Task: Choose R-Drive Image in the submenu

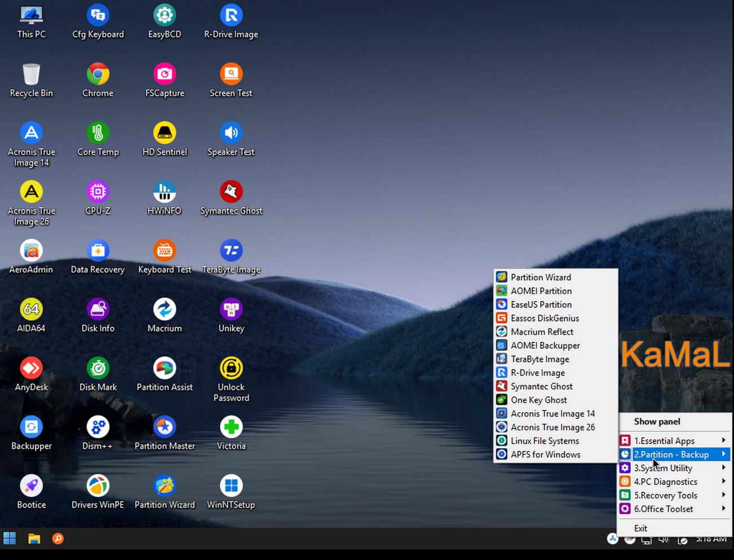Action: pos(556,373)
